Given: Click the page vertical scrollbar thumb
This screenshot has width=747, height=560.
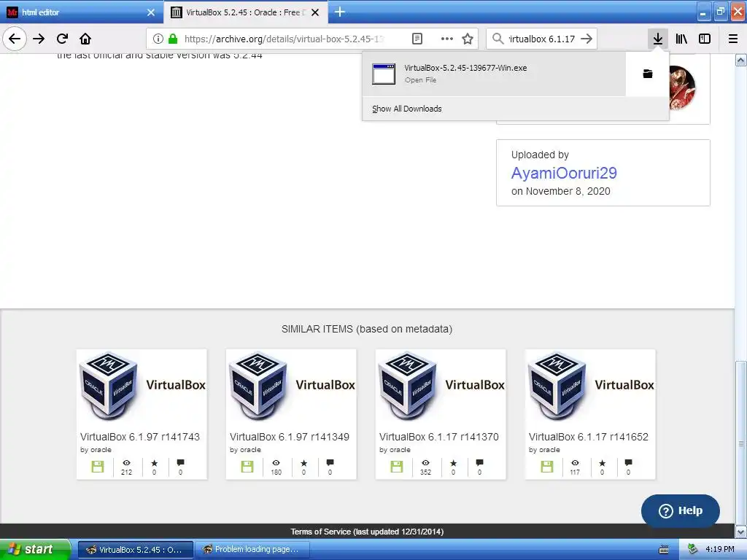Looking at the screenshot, I should (x=740, y=443).
